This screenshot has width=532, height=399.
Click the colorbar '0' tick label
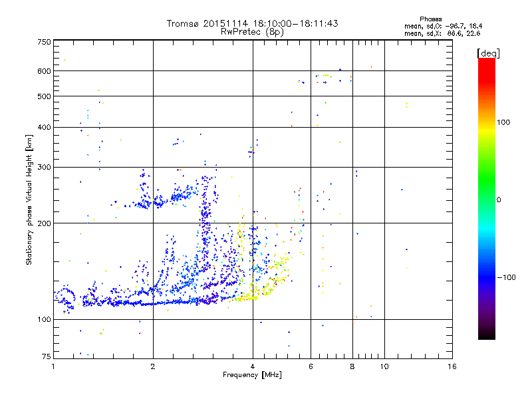tap(499, 200)
